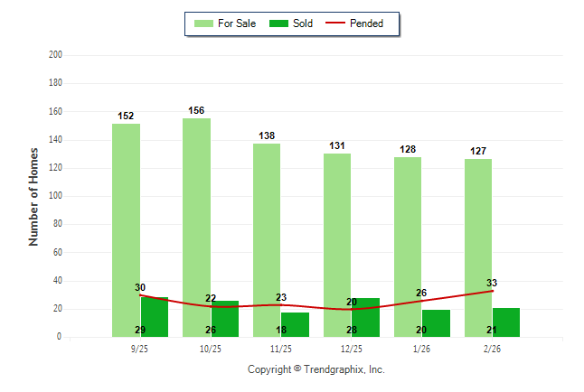Select the 10/25 For Sale bar showing 156
The image size is (584, 392).
(196, 228)
